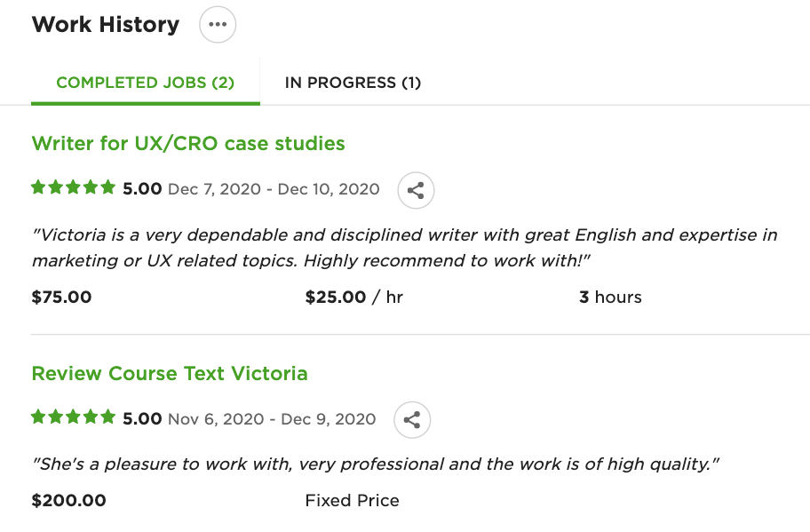Click the review quote about Victoria's dependability

(x=404, y=248)
